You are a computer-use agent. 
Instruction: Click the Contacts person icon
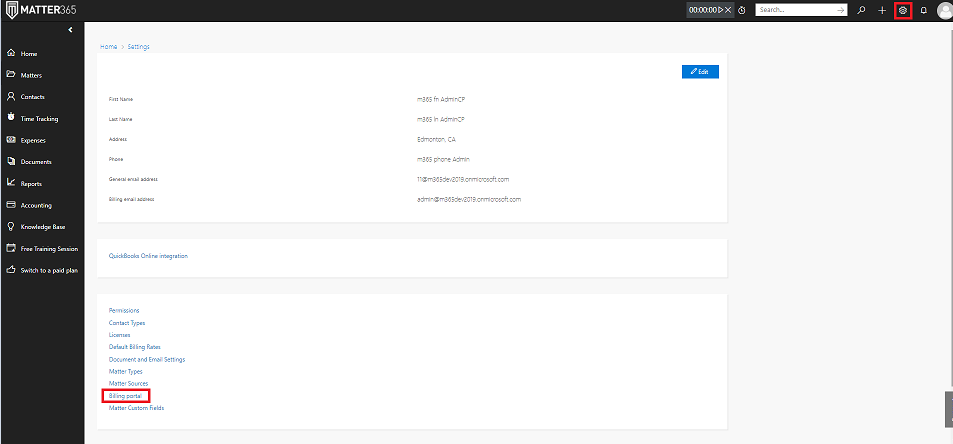coord(10,97)
